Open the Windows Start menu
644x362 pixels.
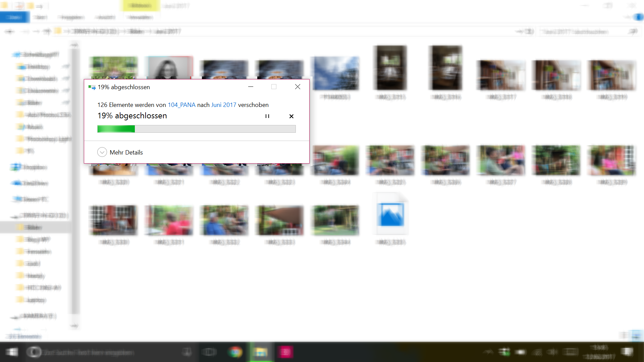[12, 352]
